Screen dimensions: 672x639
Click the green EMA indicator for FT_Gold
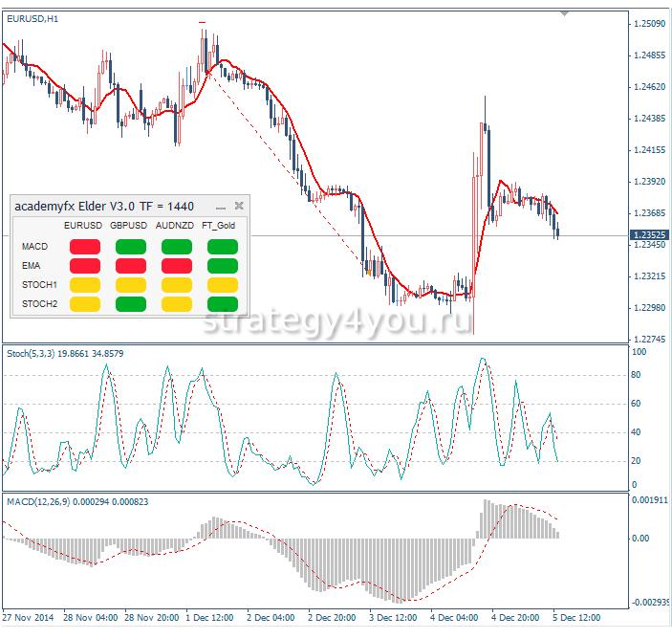pos(223,265)
